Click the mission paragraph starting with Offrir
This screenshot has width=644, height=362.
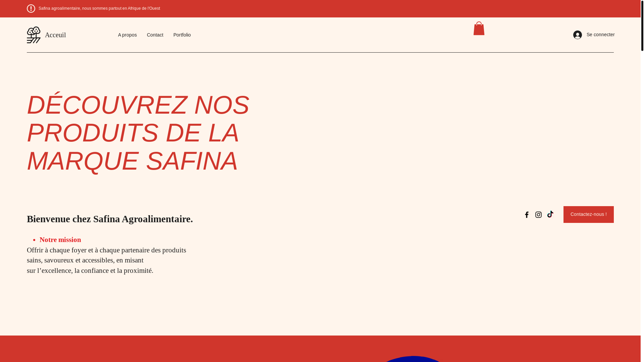coord(107,260)
